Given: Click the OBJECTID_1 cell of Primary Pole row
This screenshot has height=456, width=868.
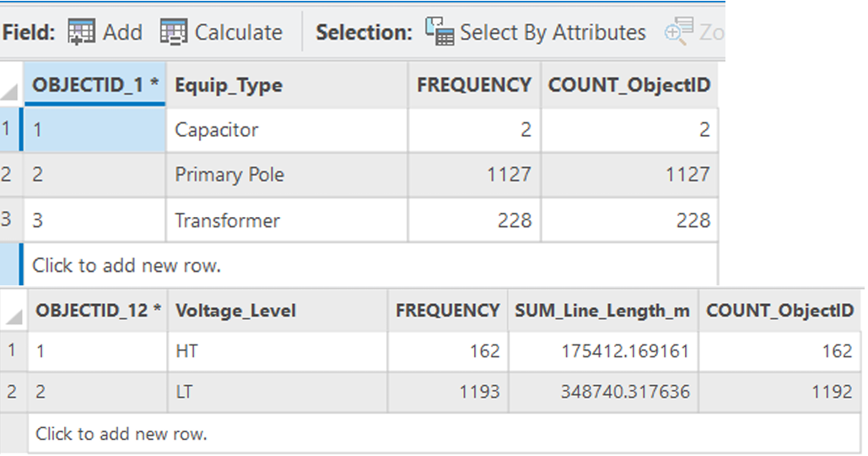Looking at the screenshot, I should click(x=94, y=175).
